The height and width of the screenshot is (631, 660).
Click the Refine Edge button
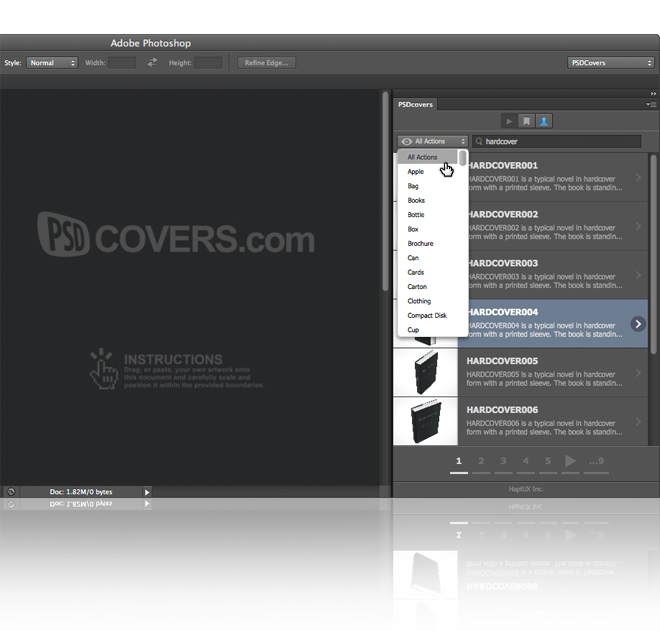coord(266,63)
